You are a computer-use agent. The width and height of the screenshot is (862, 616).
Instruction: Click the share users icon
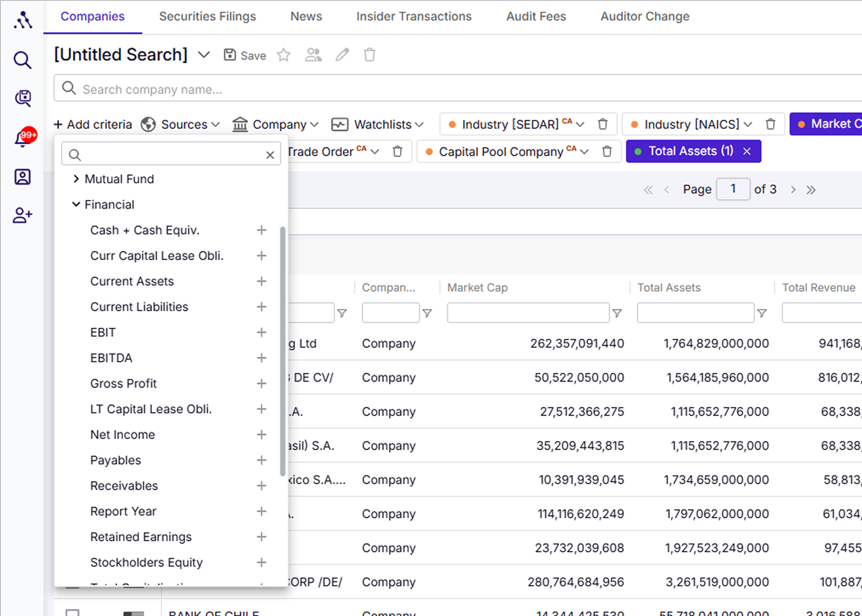[x=313, y=55]
